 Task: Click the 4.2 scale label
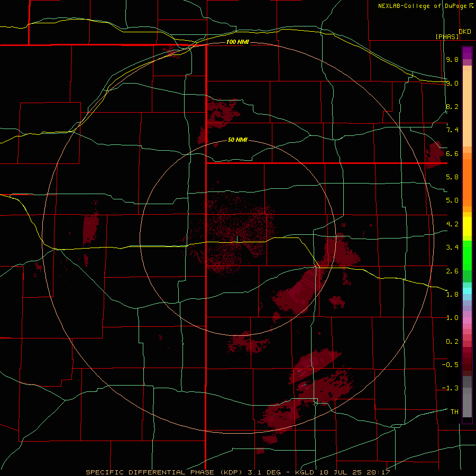coord(452,224)
